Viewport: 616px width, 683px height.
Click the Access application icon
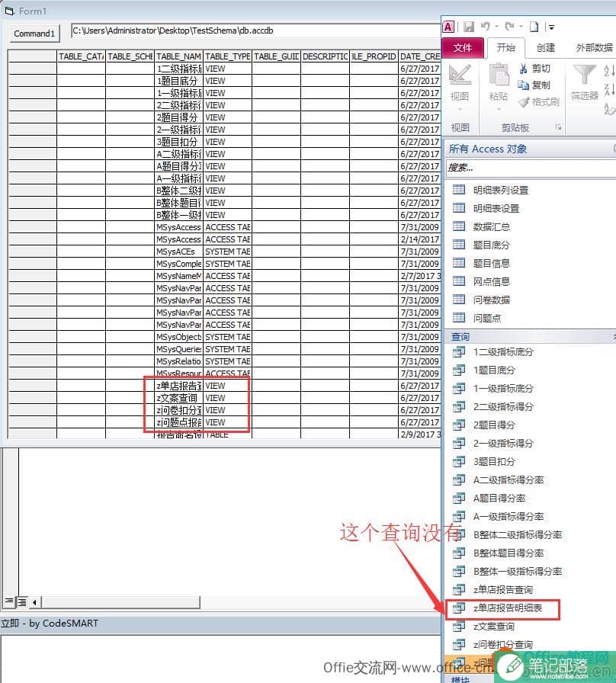point(449,27)
